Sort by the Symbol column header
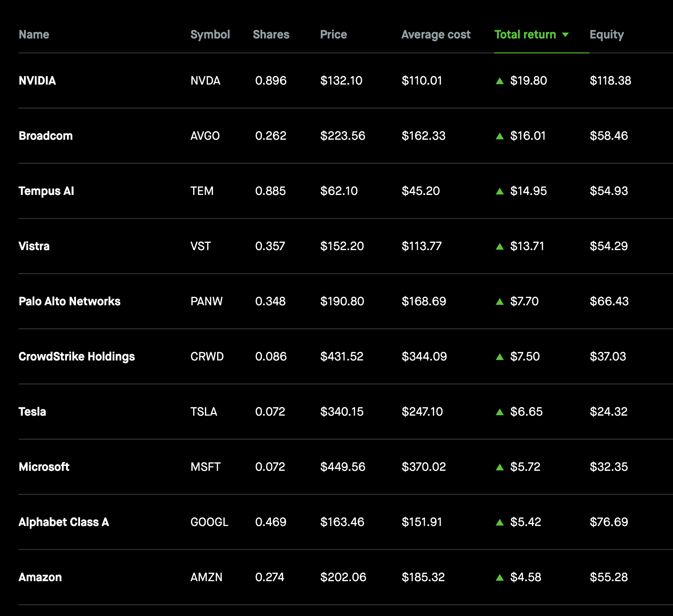Image resolution: width=673 pixels, height=616 pixels. click(210, 34)
